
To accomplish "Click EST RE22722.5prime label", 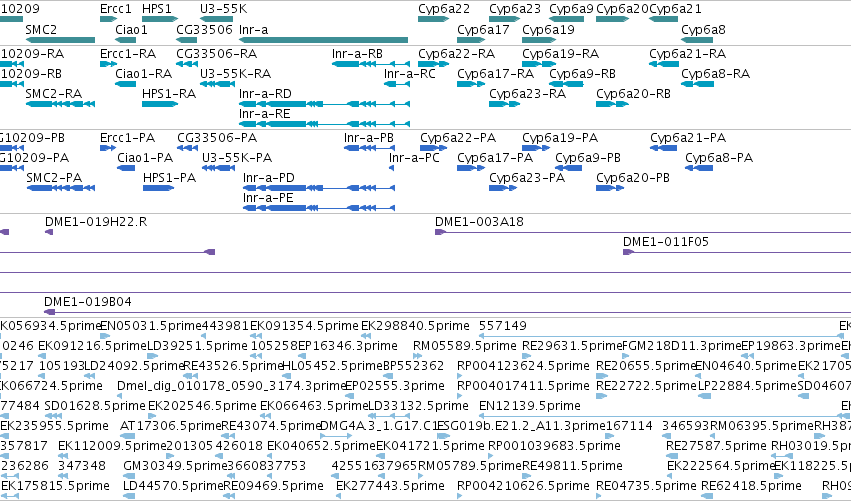I will click(646, 385).
